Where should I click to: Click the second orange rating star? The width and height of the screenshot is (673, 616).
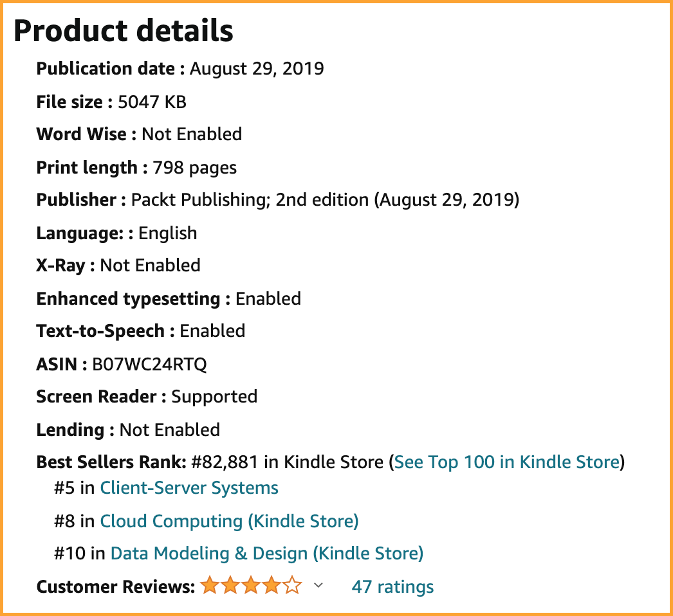230,585
